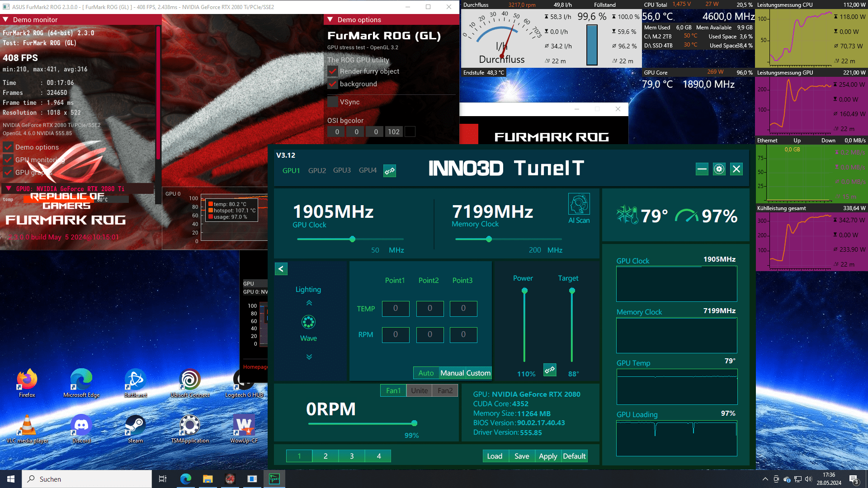868x488 pixels.
Task: Open notification center in taskbar
Action: tap(854, 479)
